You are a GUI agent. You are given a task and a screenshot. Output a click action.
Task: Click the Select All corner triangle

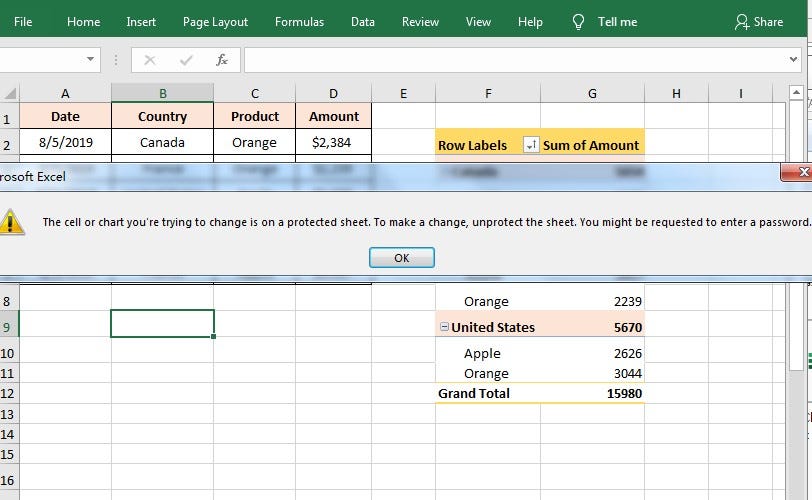(10, 93)
